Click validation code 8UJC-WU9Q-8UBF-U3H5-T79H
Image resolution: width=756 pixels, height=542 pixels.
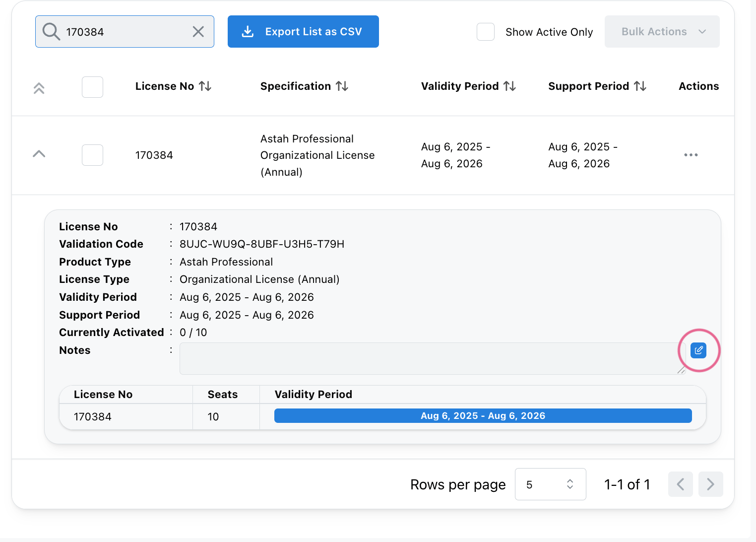pyautogui.click(x=262, y=244)
